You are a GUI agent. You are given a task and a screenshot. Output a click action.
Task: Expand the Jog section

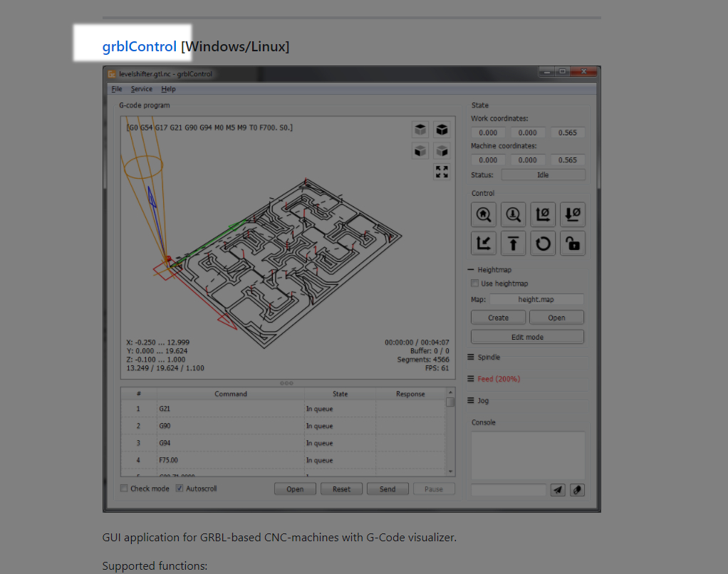pyautogui.click(x=471, y=400)
